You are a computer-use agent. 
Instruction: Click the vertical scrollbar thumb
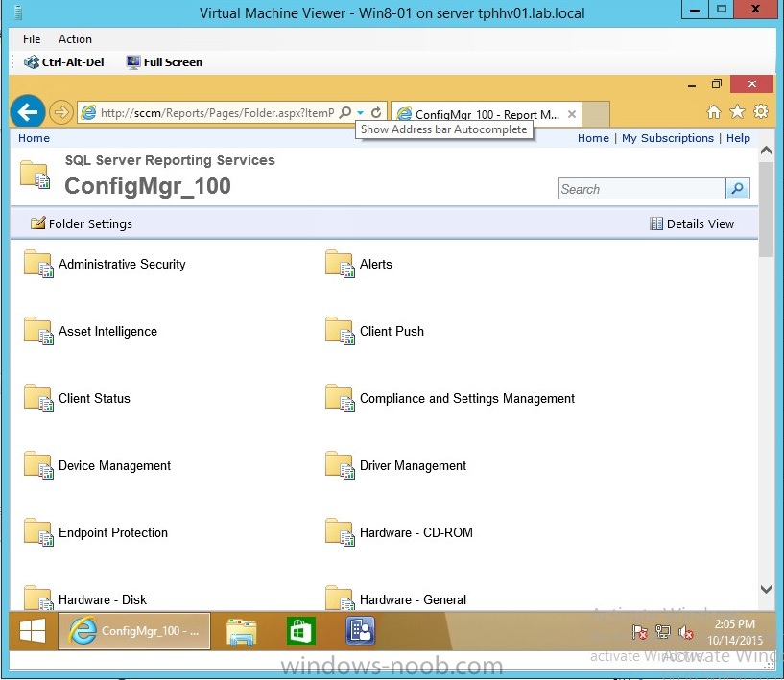click(766, 209)
